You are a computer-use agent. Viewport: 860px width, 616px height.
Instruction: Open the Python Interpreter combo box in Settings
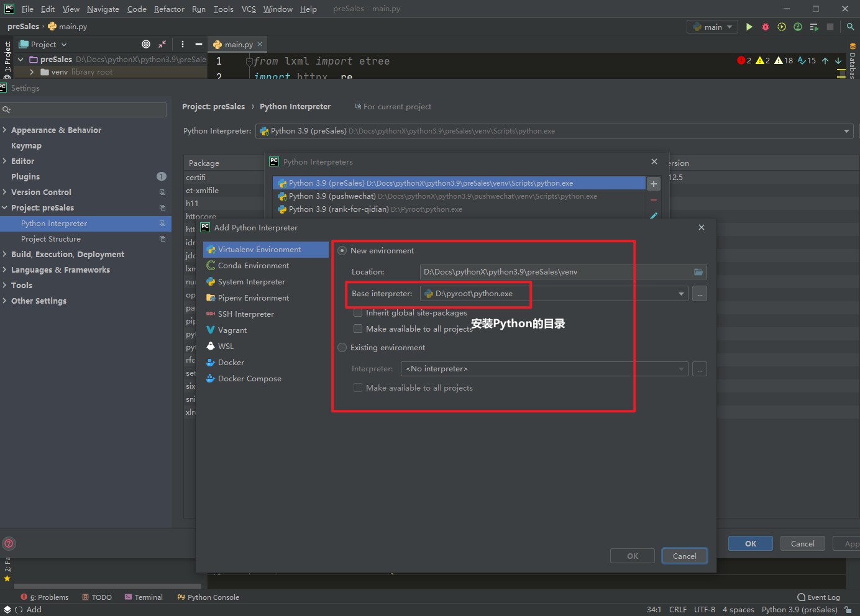coord(554,131)
